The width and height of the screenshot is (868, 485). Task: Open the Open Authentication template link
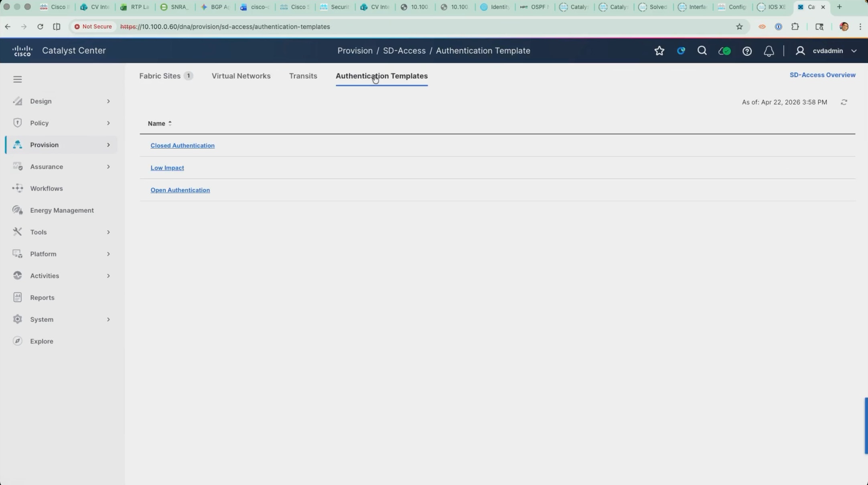(x=180, y=190)
